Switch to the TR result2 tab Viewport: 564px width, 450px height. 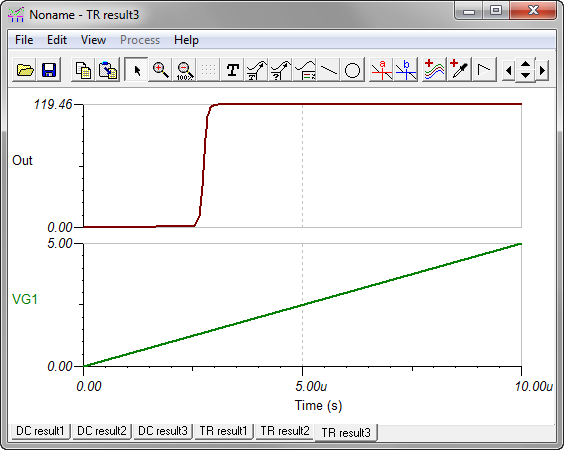(x=285, y=431)
